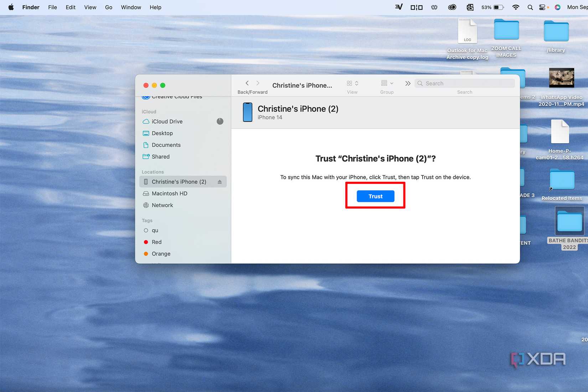
Task: Open the Go menu
Action: 109,7
